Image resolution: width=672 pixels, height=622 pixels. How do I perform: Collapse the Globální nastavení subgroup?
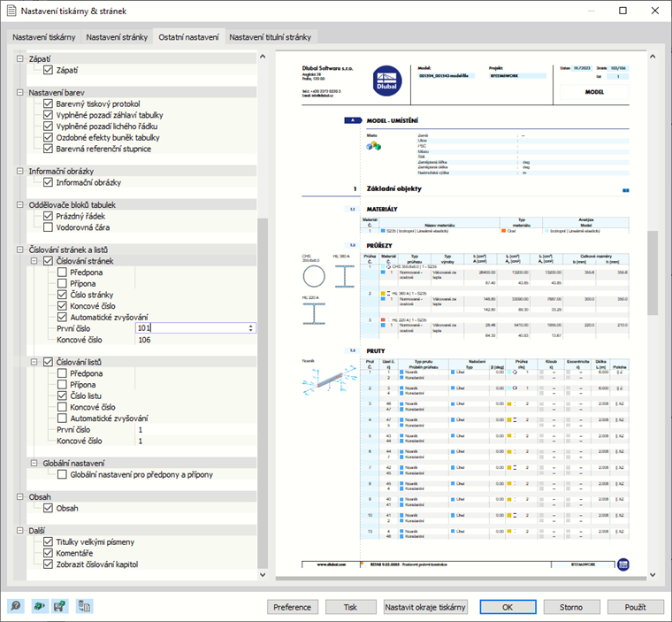coord(34,463)
